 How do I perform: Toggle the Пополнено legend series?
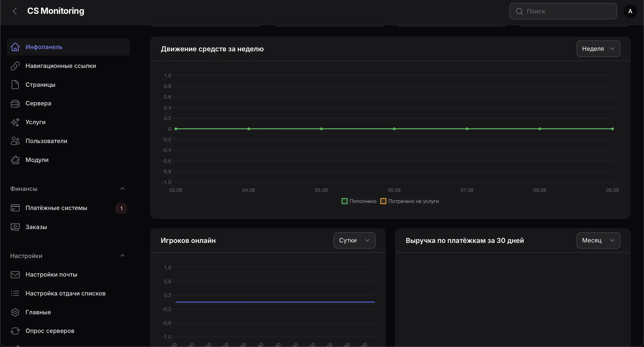[x=359, y=201]
